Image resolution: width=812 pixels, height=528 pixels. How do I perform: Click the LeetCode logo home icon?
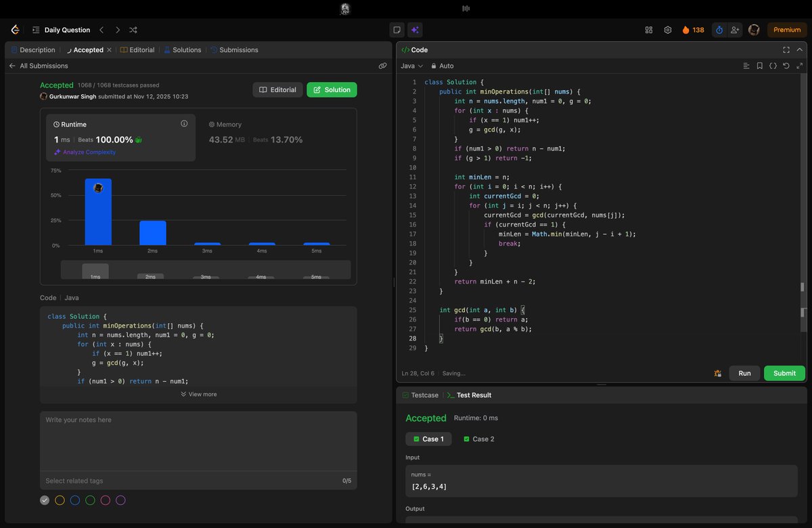pyautogui.click(x=15, y=30)
